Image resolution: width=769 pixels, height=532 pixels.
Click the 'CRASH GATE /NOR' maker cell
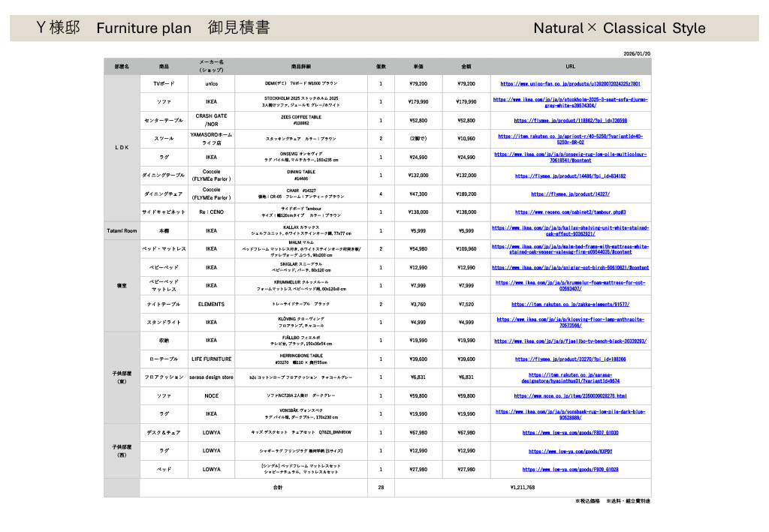211,121
